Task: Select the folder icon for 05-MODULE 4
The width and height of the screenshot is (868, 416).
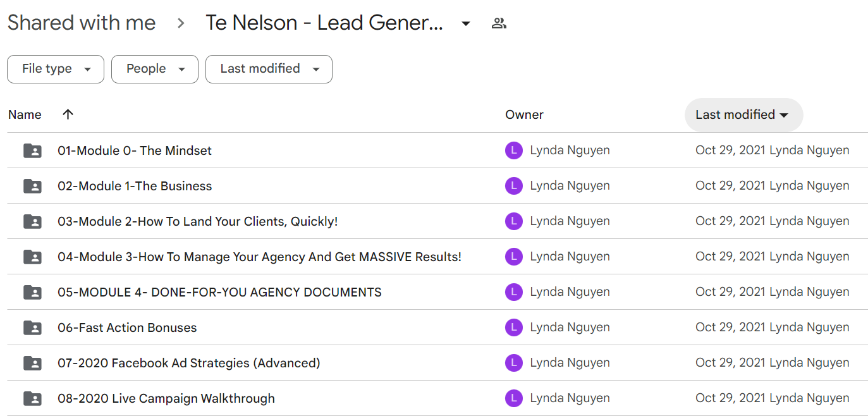Action: click(32, 292)
